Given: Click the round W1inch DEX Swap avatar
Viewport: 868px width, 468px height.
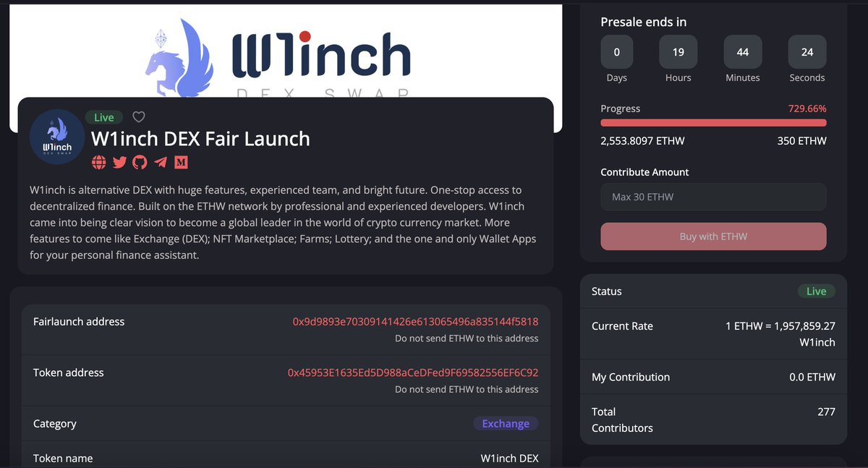Looking at the screenshot, I should point(56,137).
